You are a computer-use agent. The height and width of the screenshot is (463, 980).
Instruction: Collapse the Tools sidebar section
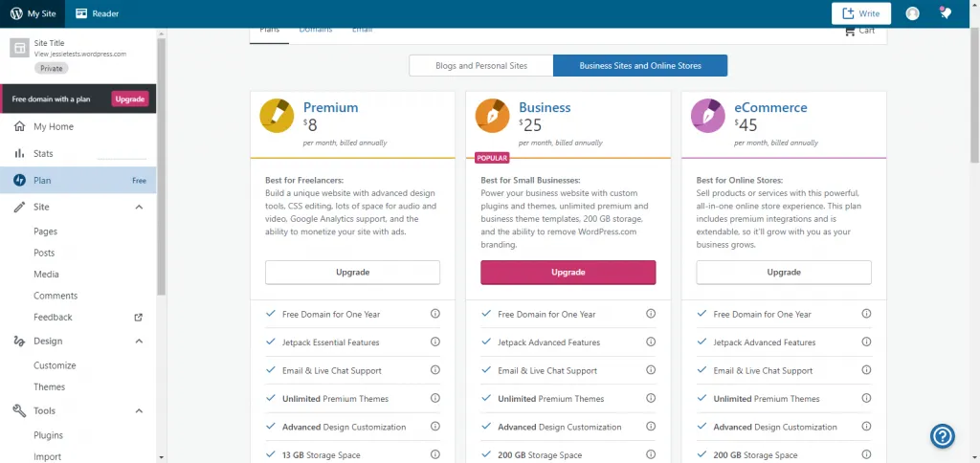(x=139, y=411)
